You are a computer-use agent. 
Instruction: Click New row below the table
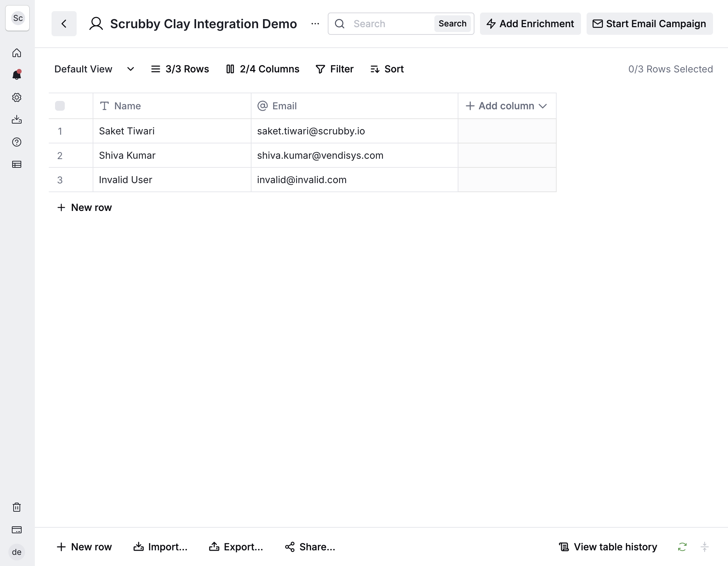pyautogui.click(x=84, y=207)
